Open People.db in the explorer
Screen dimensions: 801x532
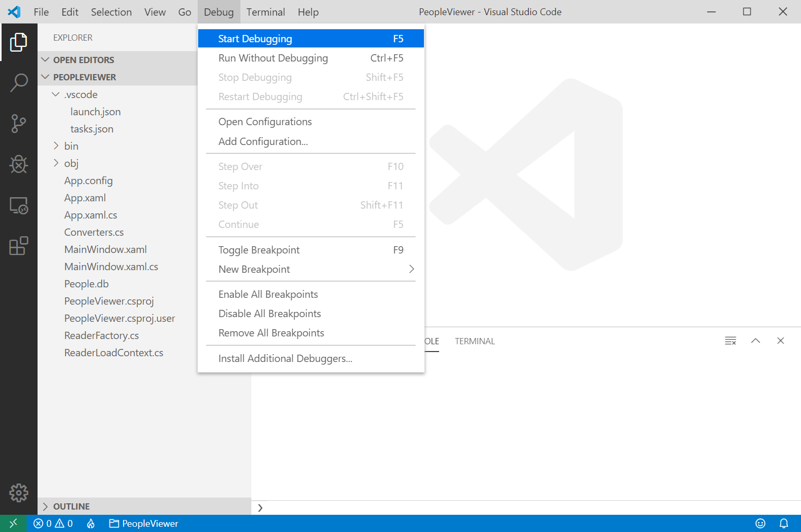[x=86, y=284]
